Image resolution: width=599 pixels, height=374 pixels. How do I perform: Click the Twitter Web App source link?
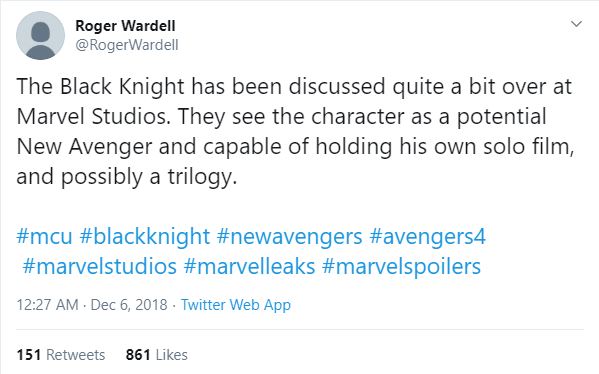point(236,305)
